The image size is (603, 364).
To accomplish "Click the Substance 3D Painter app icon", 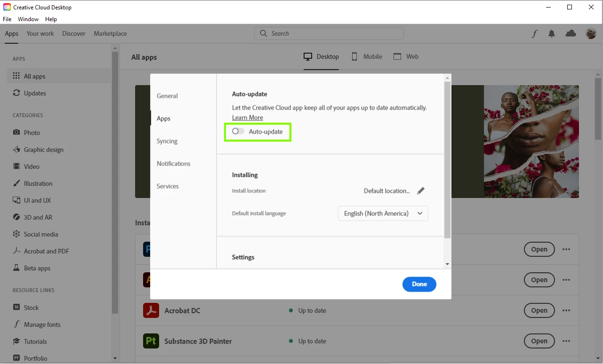I will pyautogui.click(x=151, y=341).
